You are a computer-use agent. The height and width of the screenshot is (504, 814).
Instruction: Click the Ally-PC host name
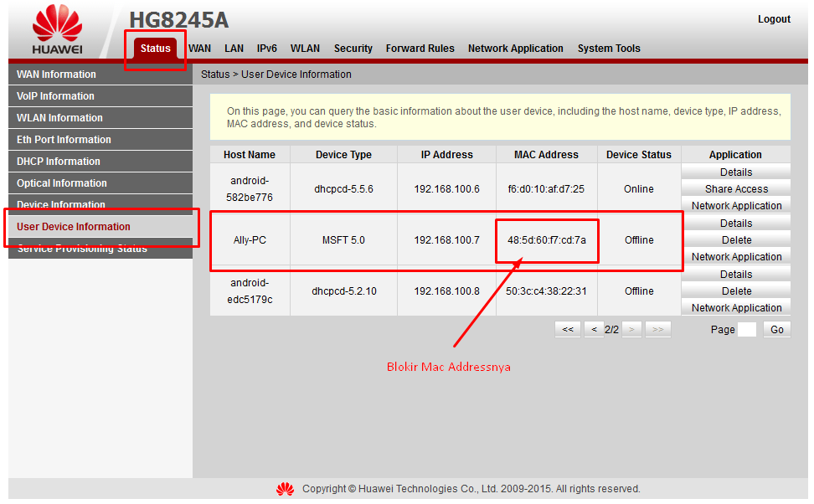pos(250,239)
